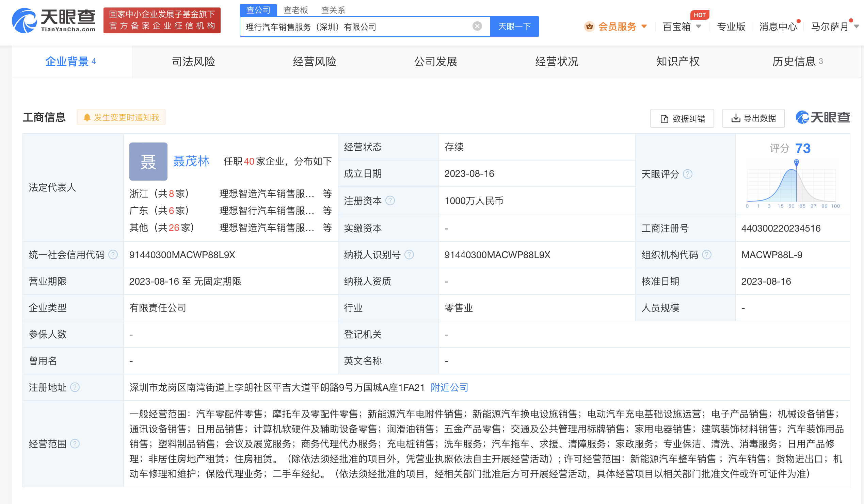Click the help icon next to 组织机构代码

707,255
